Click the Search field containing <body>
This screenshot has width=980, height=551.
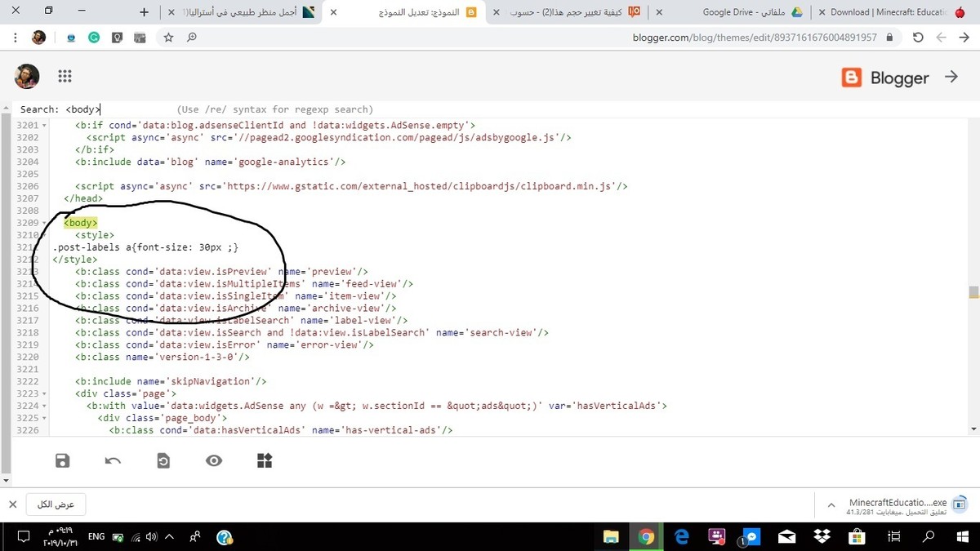(83, 109)
